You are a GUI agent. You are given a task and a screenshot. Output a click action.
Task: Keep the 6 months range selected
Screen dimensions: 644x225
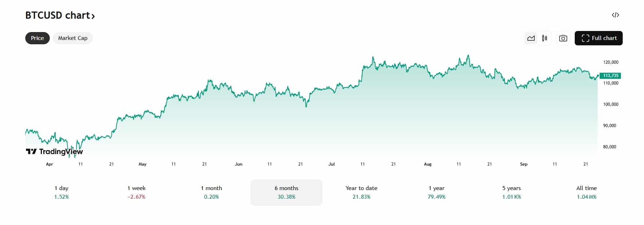tap(286, 192)
